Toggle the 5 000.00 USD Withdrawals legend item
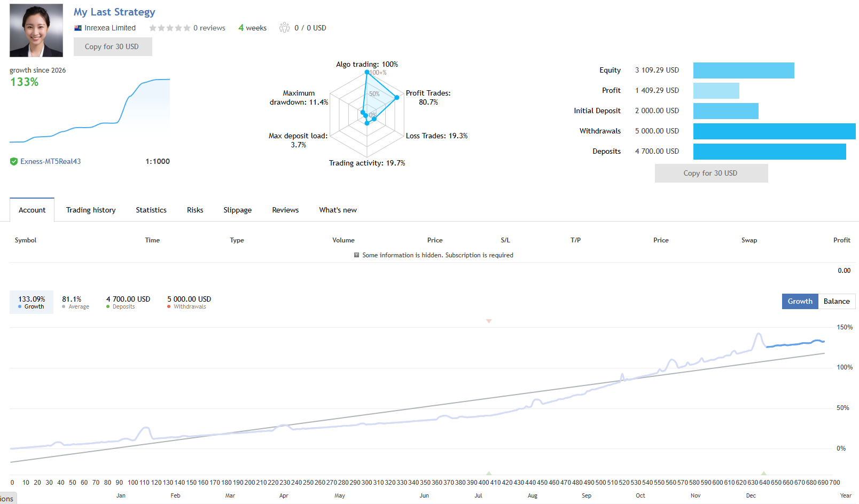The height and width of the screenshot is (504, 859). pyautogui.click(x=189, y=302)
